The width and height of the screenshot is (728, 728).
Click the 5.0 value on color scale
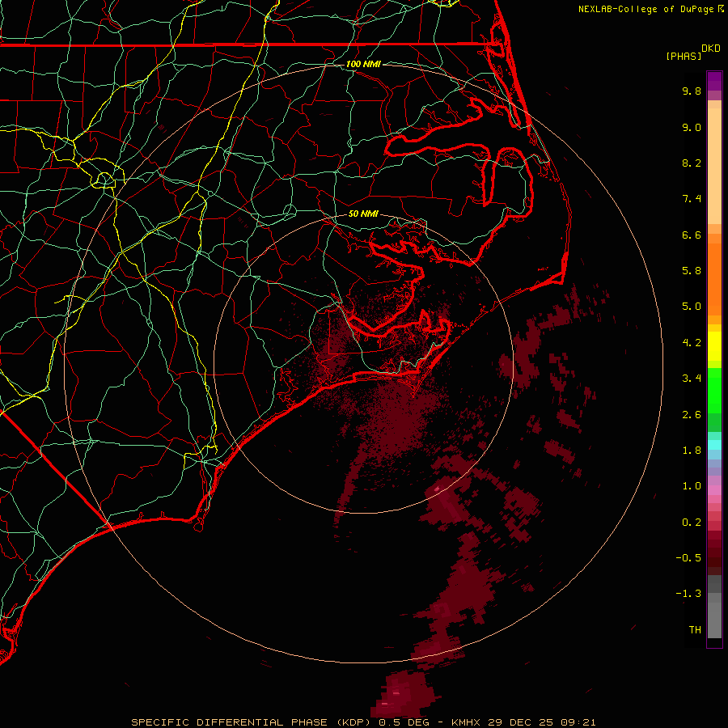coord(692,307)
